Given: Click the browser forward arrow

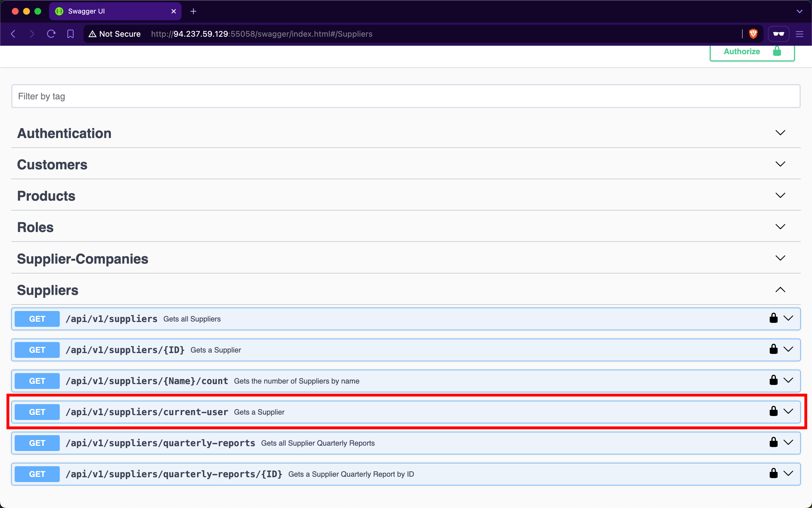Looking at the screenshot, I should pos(32,34).
